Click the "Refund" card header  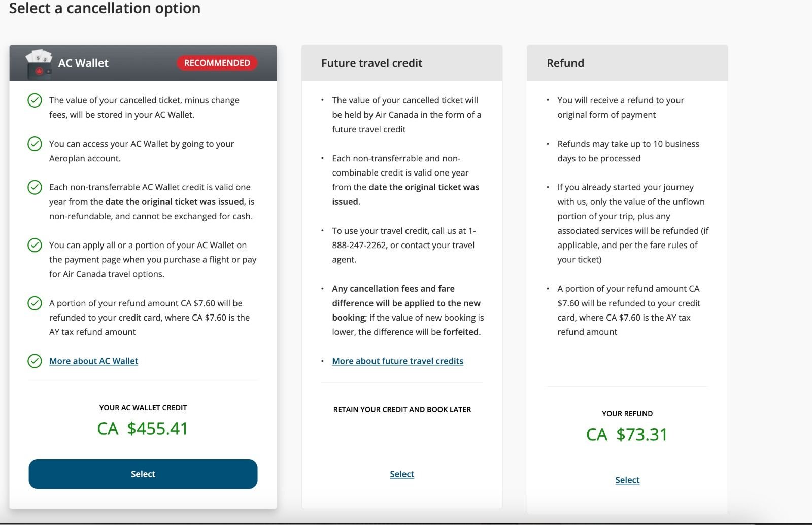(x=565, y=63)
